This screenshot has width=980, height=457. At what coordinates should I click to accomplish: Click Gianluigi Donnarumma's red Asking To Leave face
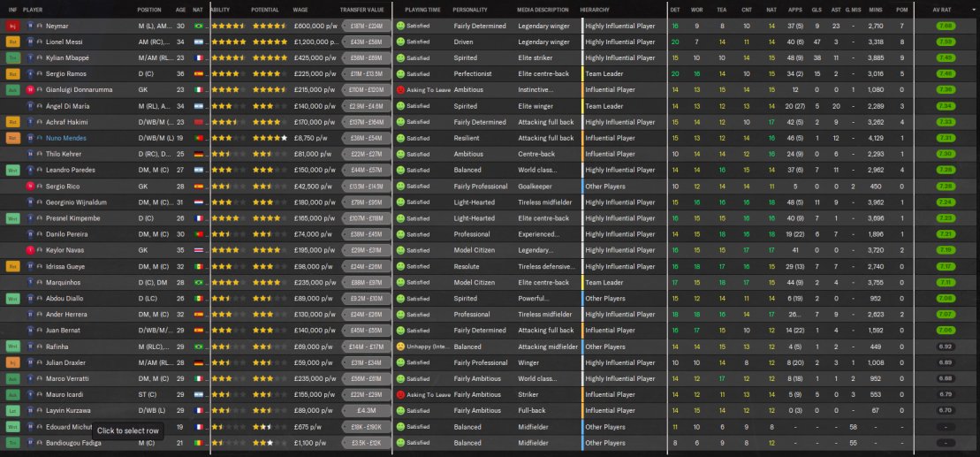(x=400, y=90)
